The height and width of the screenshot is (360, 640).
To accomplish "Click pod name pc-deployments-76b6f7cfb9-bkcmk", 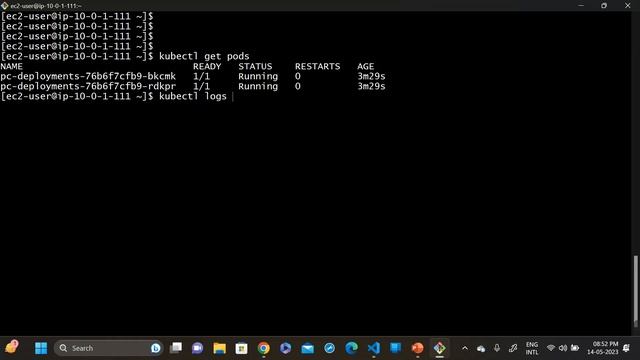I will coord(88,76).
